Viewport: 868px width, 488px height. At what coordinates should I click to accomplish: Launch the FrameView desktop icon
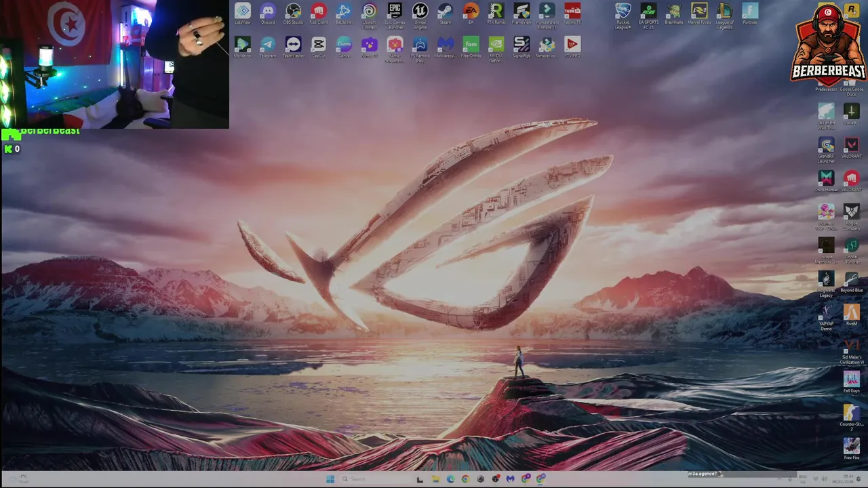click(x=521, y=14)
